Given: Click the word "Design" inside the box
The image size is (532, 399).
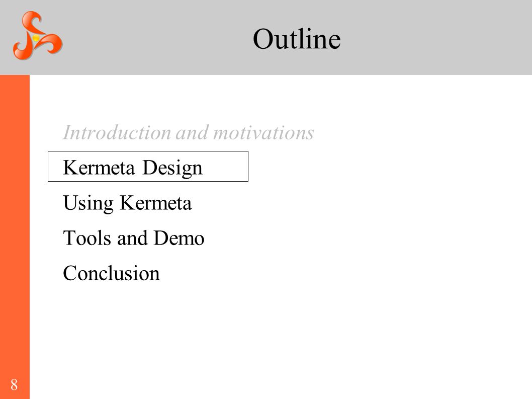Looking at the screenshot, I should pos(172,168).
